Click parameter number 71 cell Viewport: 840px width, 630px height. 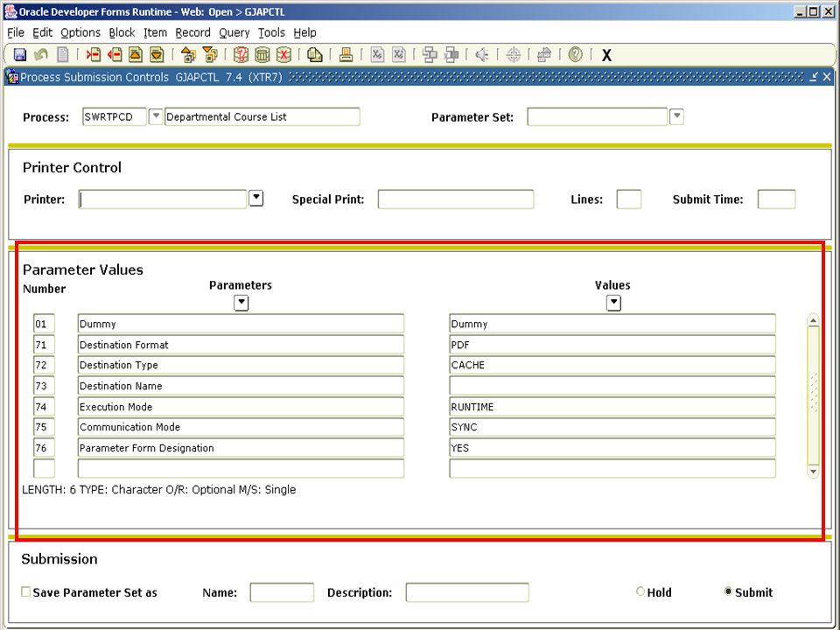(x=44, y=345)
